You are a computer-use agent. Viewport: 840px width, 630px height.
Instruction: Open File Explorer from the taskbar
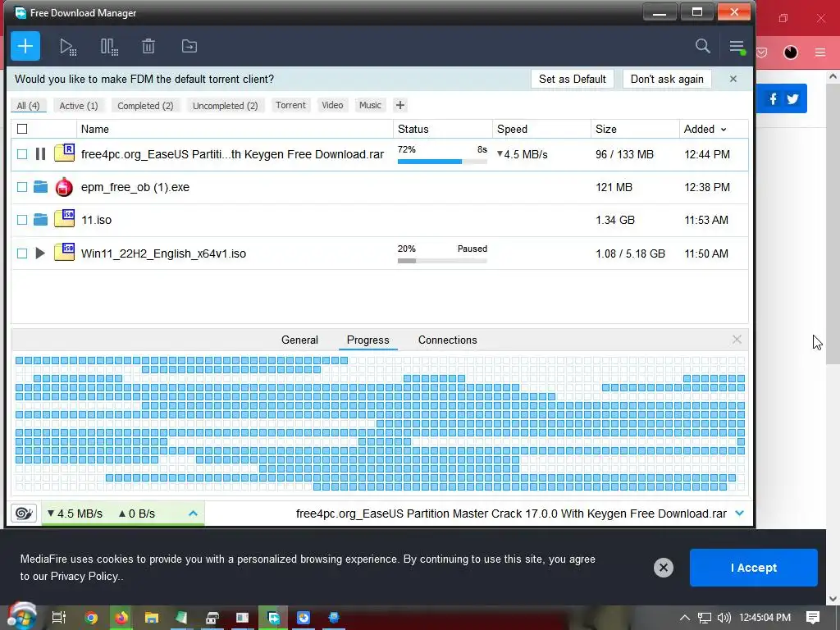pos(152,618)
